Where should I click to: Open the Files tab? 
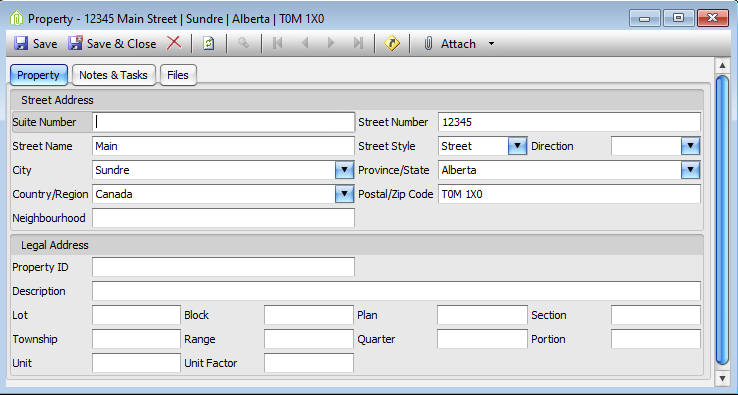[178, 75]
